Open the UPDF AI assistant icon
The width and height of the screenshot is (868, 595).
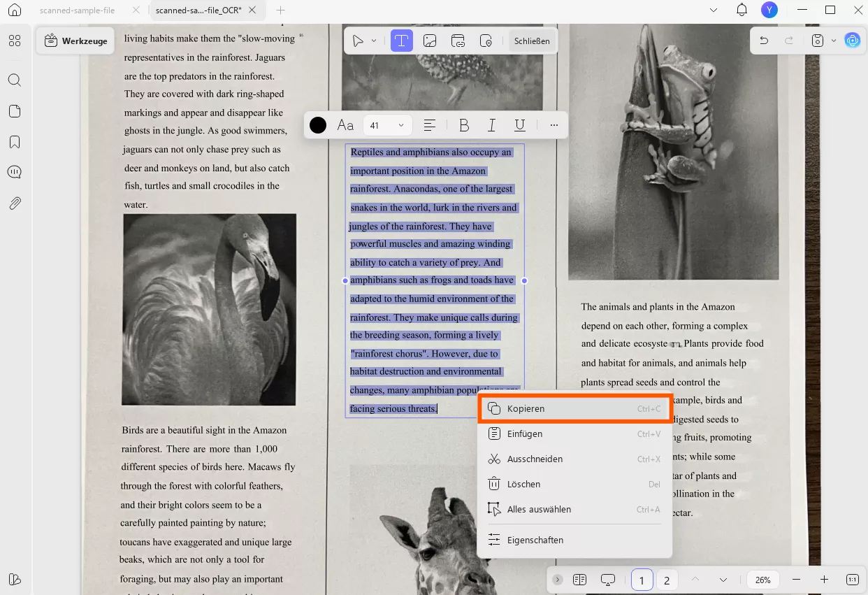[x=852, y=41]
